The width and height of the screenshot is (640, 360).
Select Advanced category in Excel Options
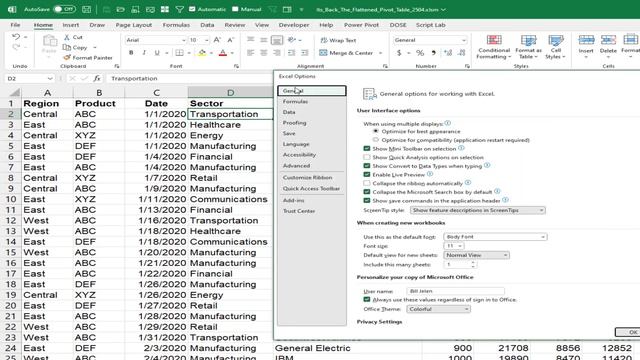point(296,166)
